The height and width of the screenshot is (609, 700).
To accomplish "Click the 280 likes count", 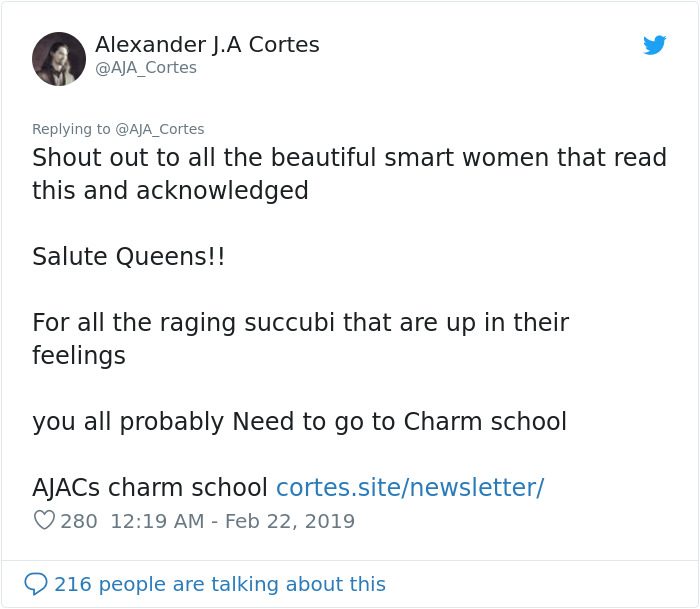I will [x=79, y=521].
